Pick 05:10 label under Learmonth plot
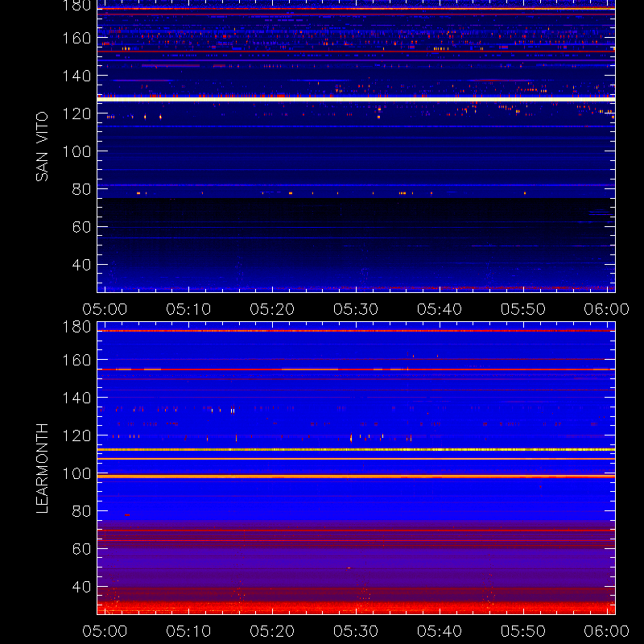Viewport: 644px width, 644px height. point(188,631)
